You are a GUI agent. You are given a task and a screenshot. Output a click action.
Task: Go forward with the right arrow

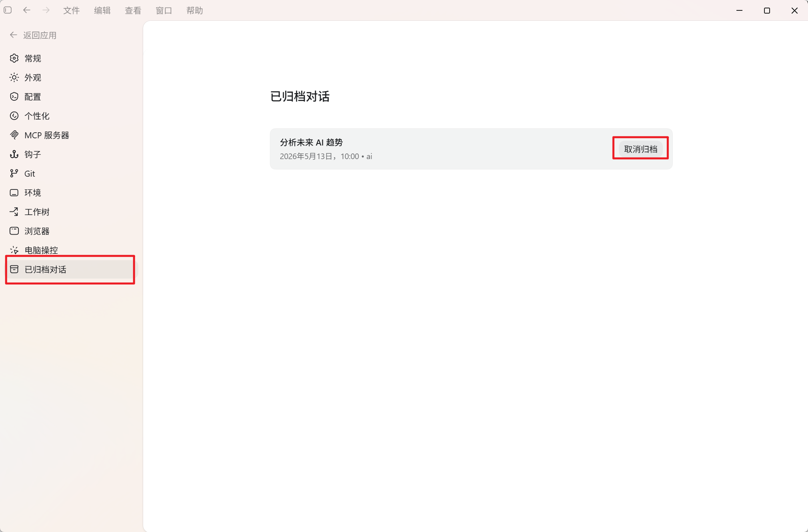46,10
